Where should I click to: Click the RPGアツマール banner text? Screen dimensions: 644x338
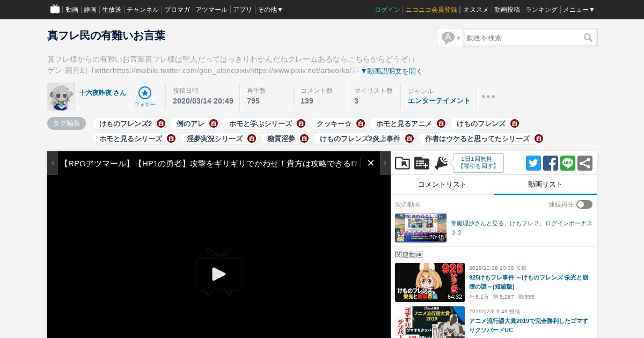pos(209,164)
